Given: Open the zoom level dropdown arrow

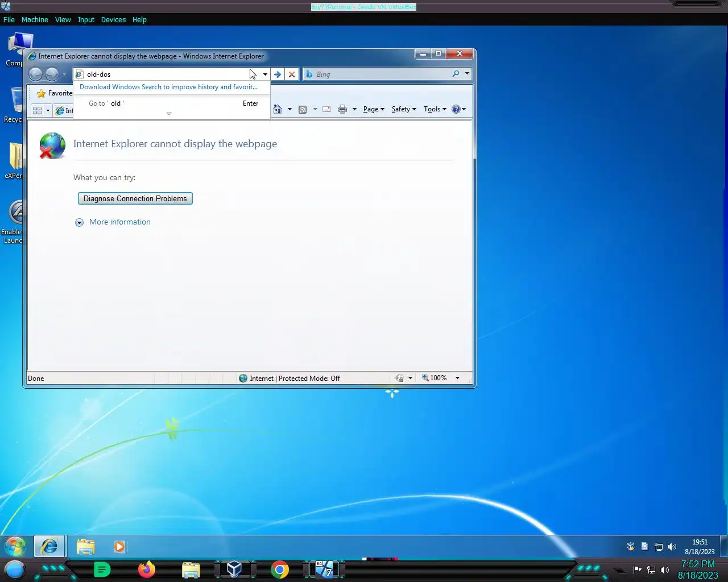Looking at the screenshot, I should pyautogui.click(x=457, y=378).
